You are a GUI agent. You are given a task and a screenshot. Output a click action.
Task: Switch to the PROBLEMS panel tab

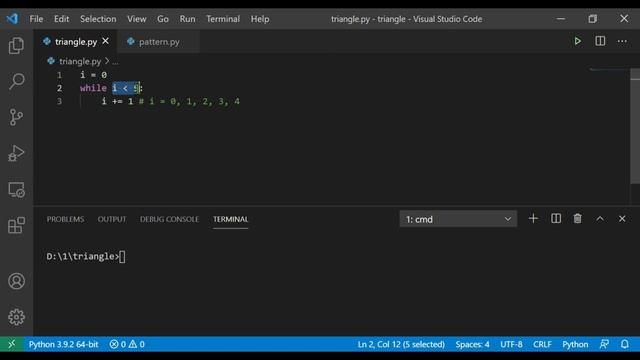pyautogui.click(x=65, y=219)
